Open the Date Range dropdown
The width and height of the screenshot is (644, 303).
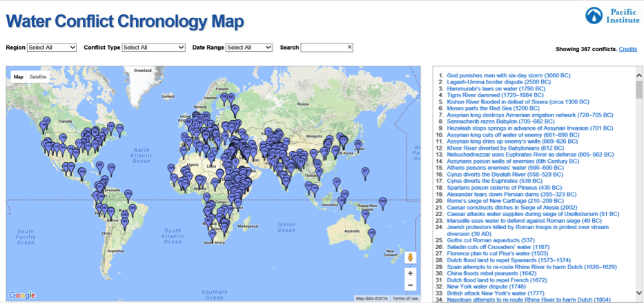point(249,48)
